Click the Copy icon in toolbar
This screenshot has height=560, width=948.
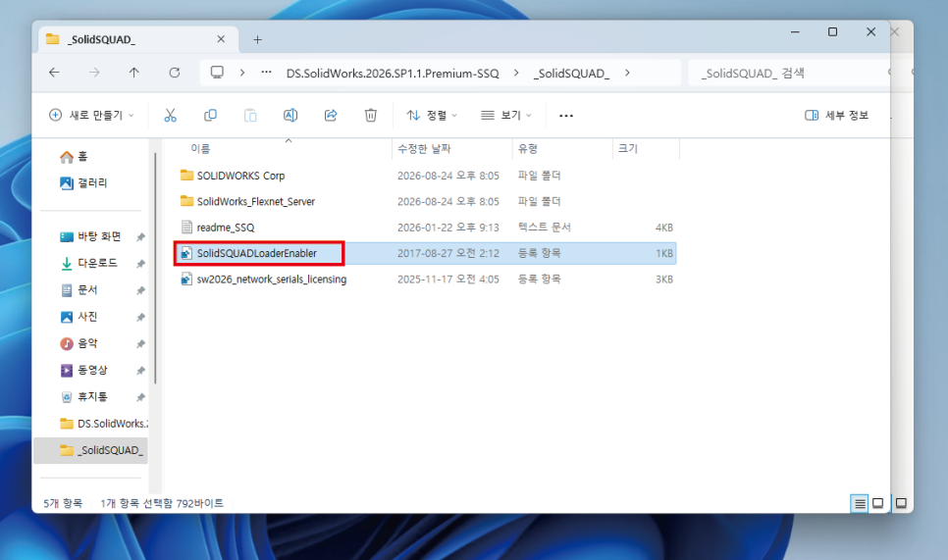(210, 115)
